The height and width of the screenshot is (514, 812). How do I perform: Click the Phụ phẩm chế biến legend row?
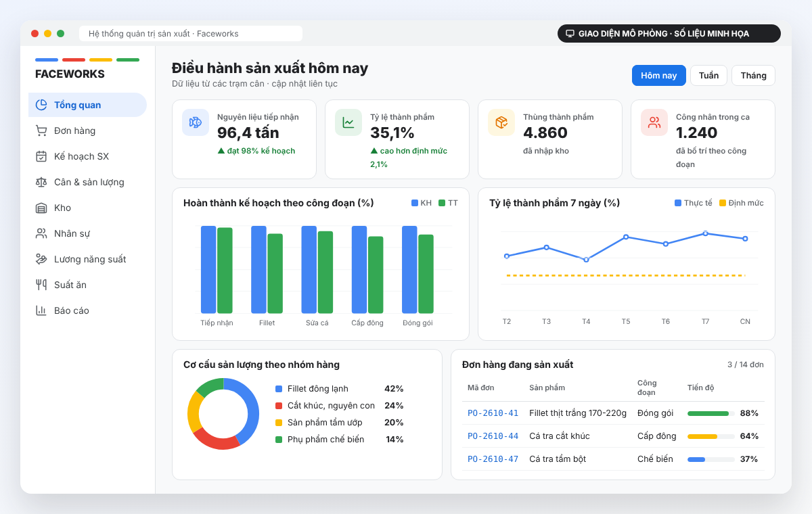coord(339,440)
